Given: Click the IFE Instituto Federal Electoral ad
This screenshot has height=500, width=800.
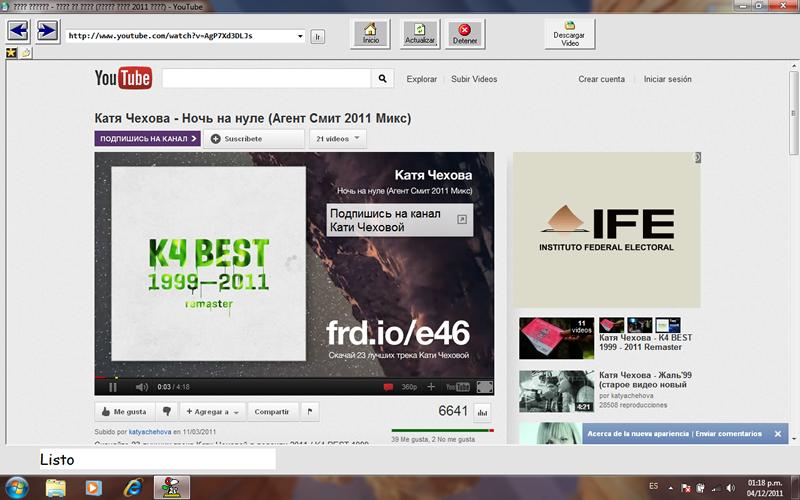Looking at the screenshot, I should pyautogui.click(x=607, y=230).
